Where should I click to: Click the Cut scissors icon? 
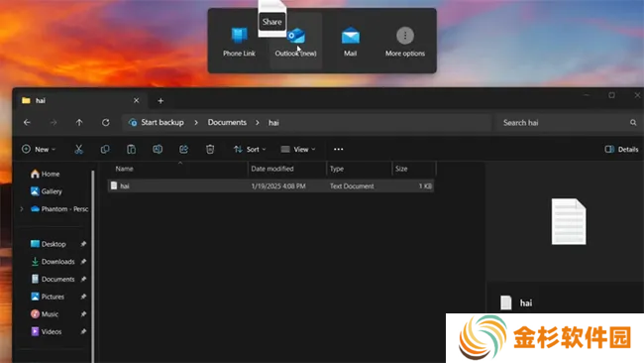(78, 149)
